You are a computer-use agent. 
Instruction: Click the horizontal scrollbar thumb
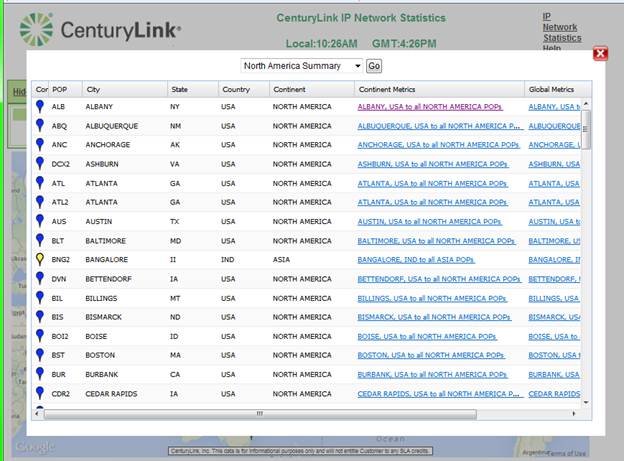point(260,414)
